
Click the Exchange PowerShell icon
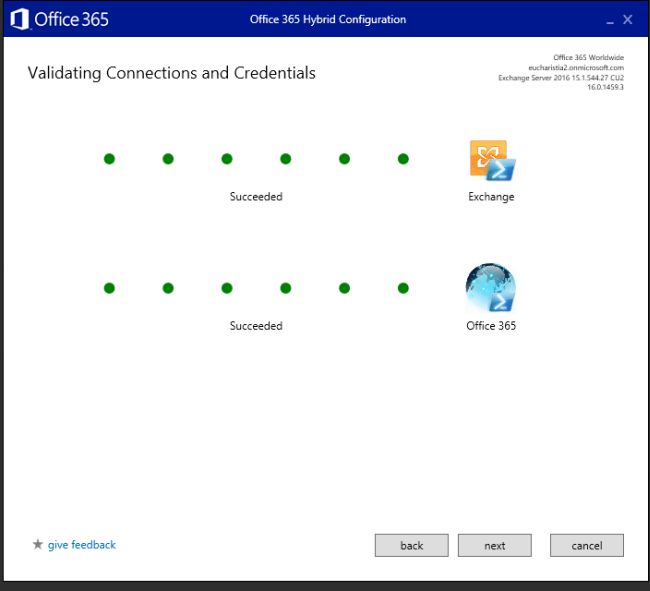[x=492, y=160]
